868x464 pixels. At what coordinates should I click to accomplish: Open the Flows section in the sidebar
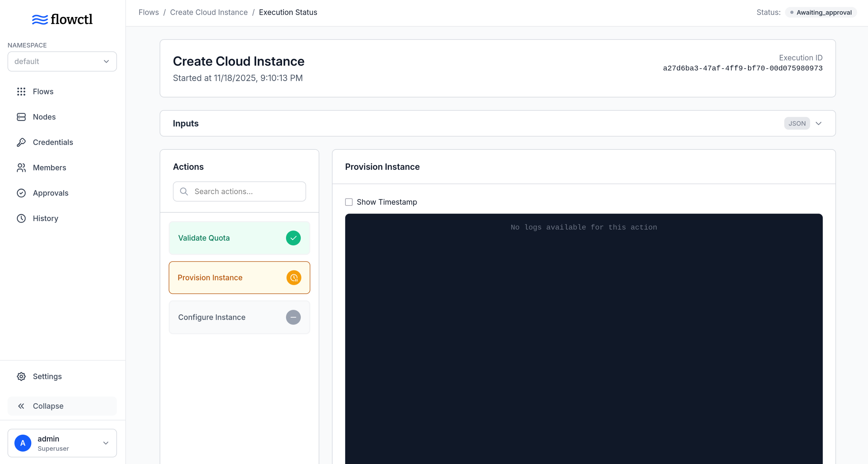[43, 91]
